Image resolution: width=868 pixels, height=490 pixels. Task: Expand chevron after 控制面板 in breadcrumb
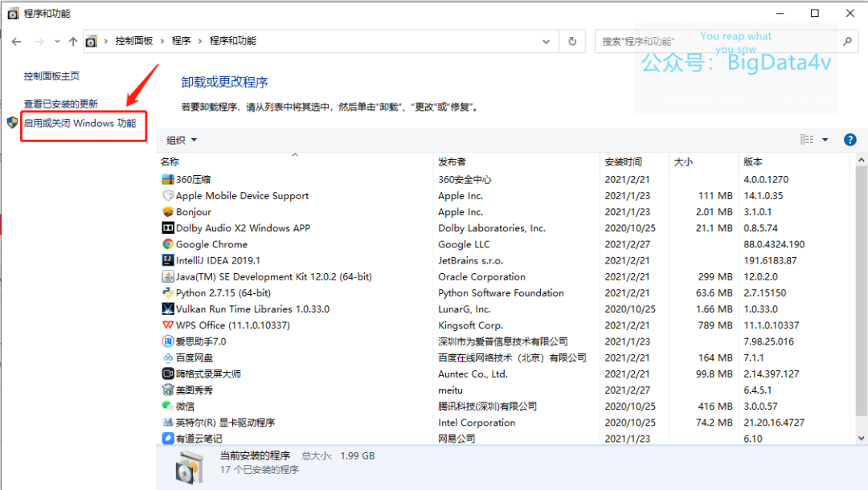162,42
